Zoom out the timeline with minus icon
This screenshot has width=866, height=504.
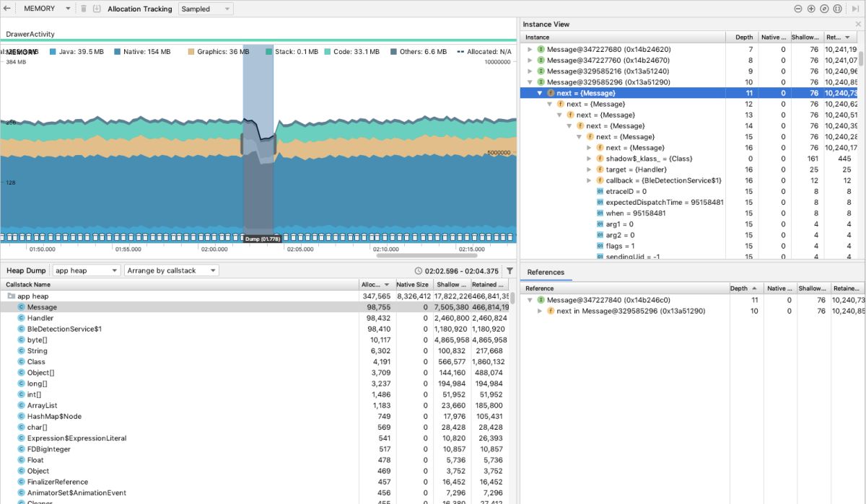pos(798,9)
